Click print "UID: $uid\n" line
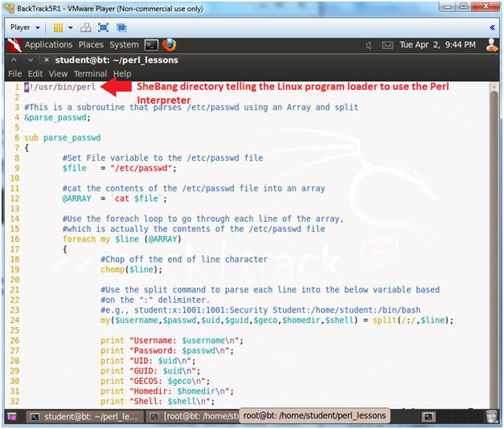 148,361
